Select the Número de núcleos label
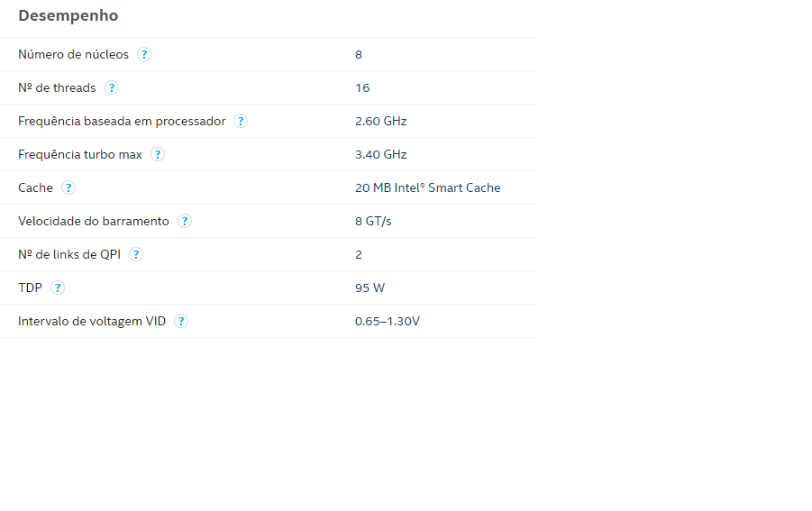 click(x=73, y=54)
